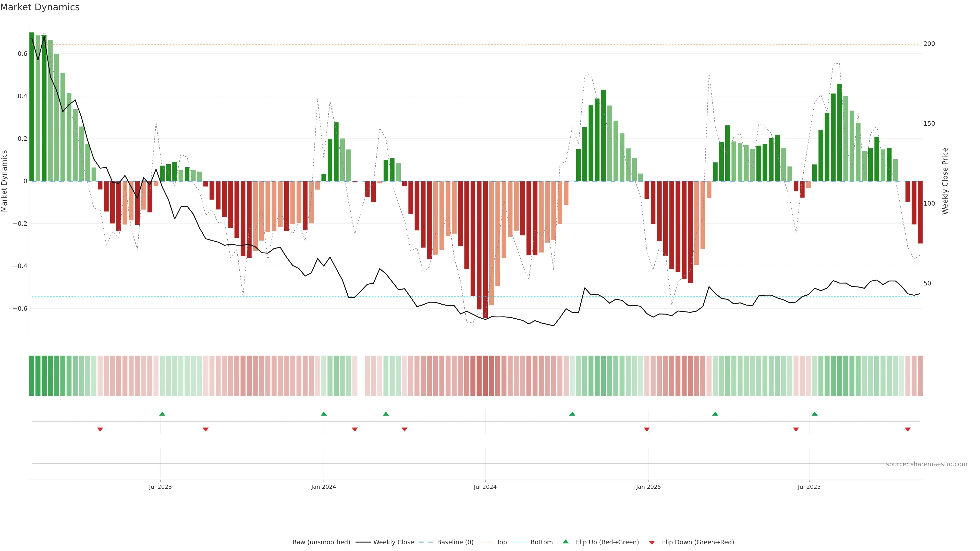Toggle the Bottom legend entry
The image size is (980, 551).
[541, 542]
